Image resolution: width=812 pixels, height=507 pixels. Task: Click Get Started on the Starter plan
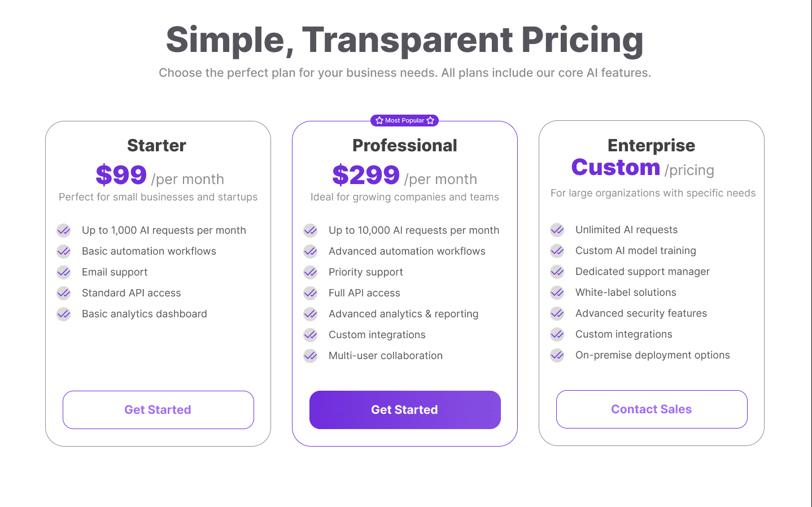(158, 409)
